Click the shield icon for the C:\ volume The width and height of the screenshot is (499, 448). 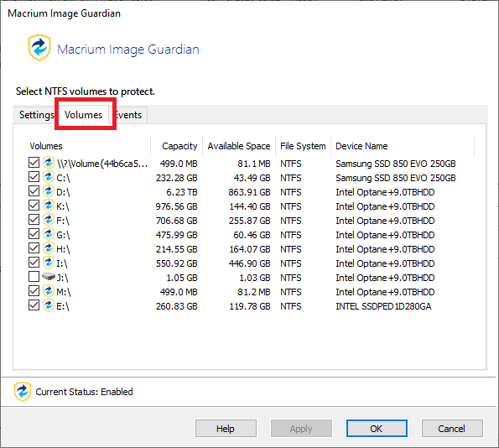(49, 177)
